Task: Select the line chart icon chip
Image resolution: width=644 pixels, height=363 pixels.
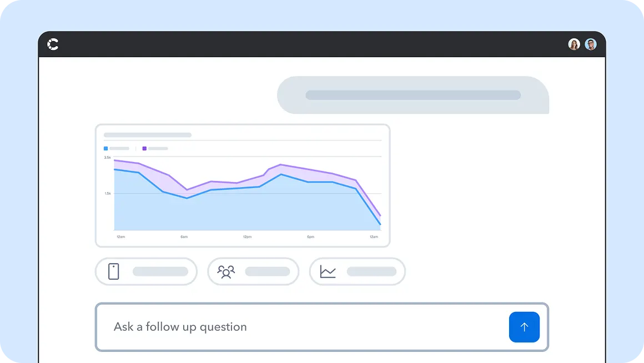Action: pos(357,271)
